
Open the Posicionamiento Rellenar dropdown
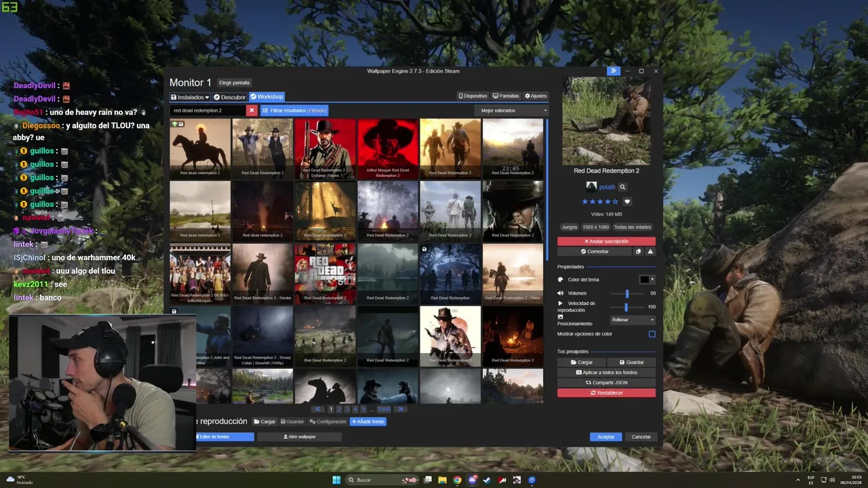[633, 320]
